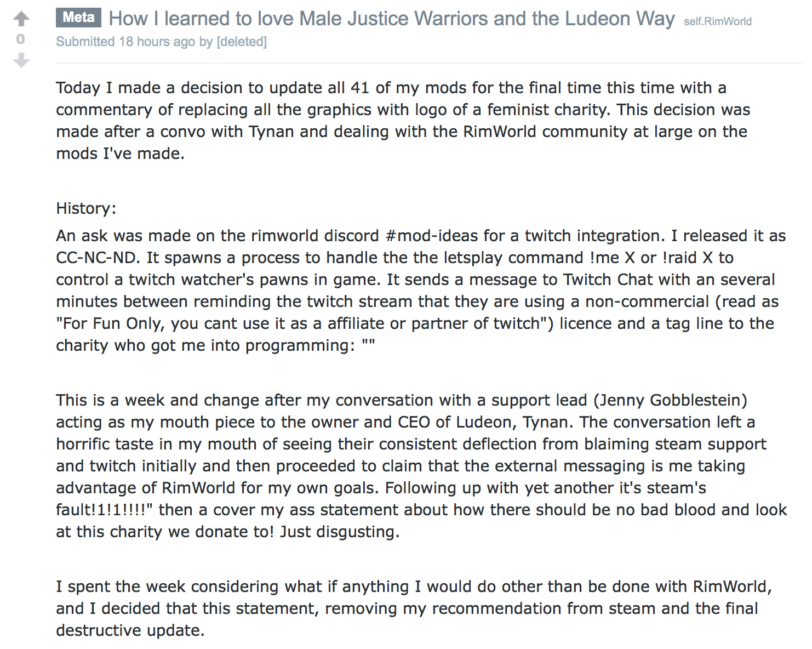
Task: Click the final paragraph starting "I spent the week"
Action: 414,608
